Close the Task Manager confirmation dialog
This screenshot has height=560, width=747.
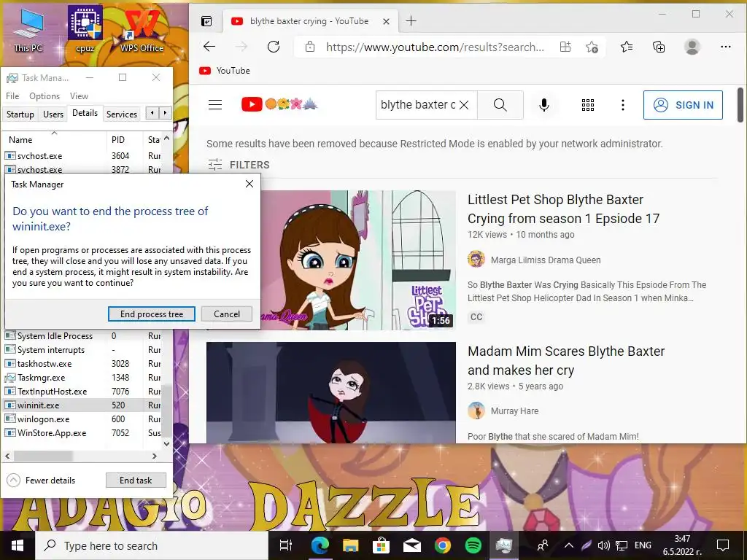pyautogui.click(x=249, y=184)
